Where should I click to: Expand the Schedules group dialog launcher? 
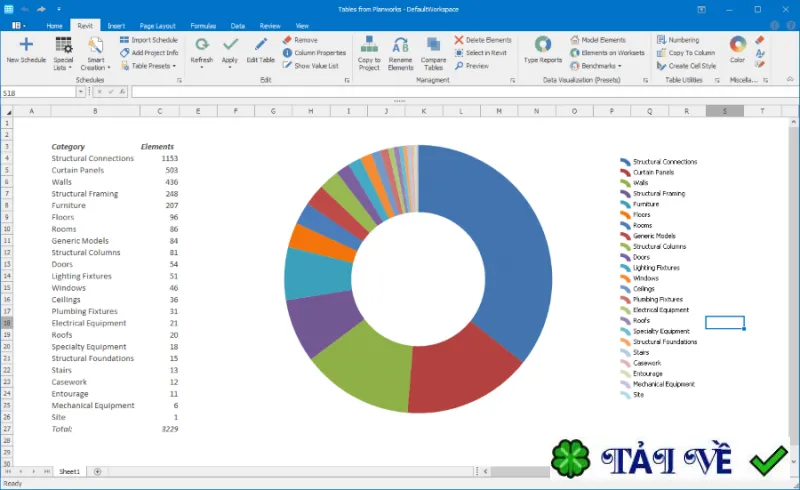(x=179, y=81)
